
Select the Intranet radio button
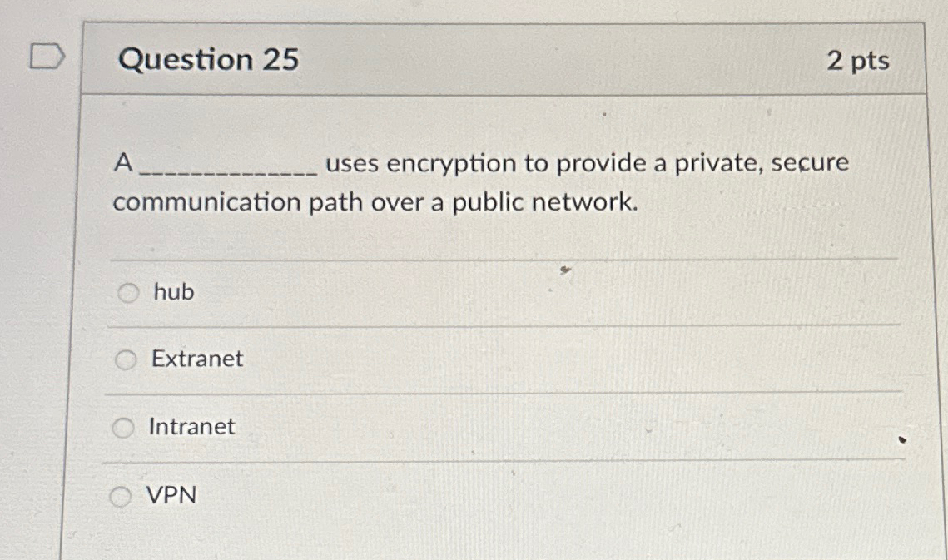pyautogui.click(x=126, y=428)
